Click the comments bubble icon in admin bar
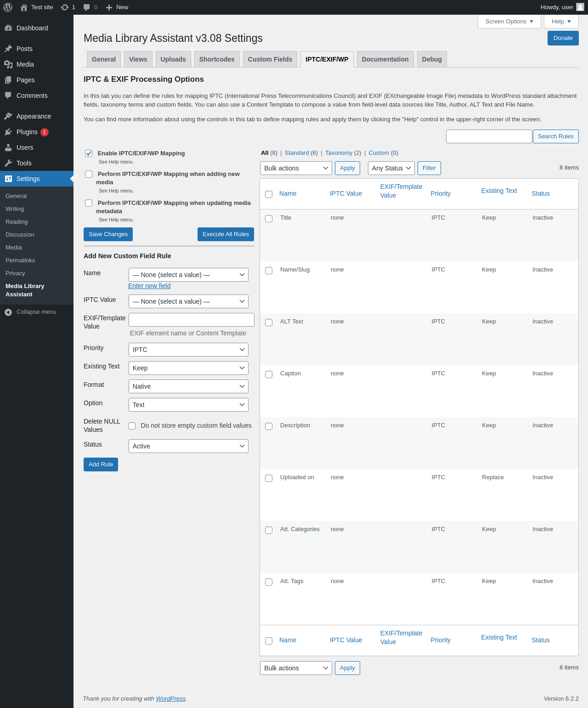Viewport: 588px width, 708px height. coord(86,7)
